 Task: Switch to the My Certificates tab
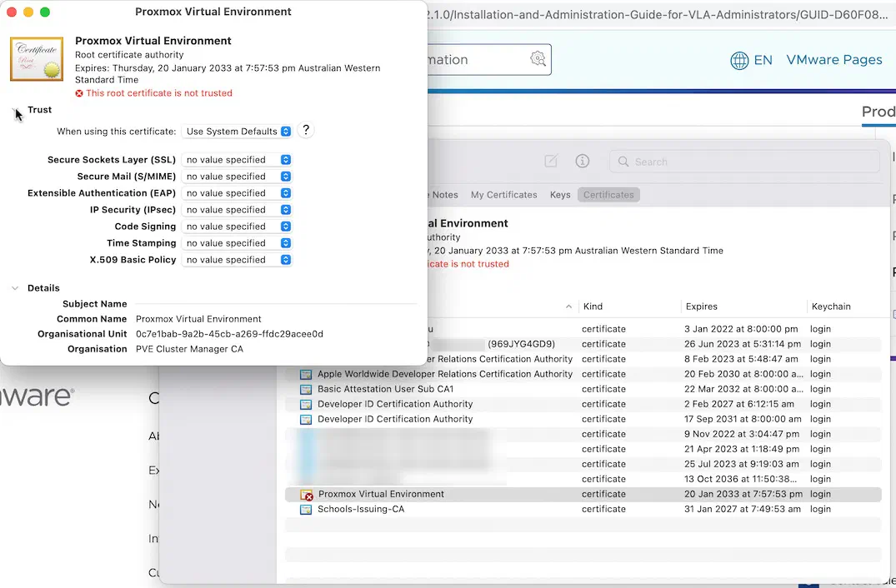click(x=503, y=195)
